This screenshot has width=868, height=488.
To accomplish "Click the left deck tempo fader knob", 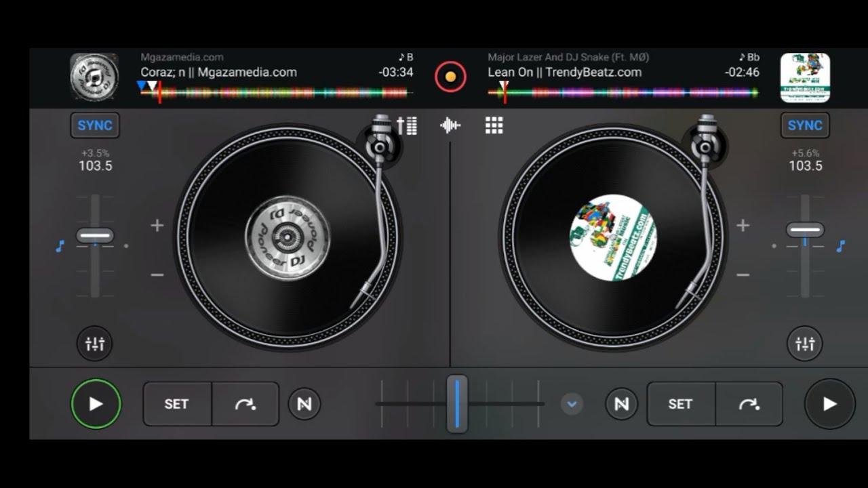I will click(95, 236).
